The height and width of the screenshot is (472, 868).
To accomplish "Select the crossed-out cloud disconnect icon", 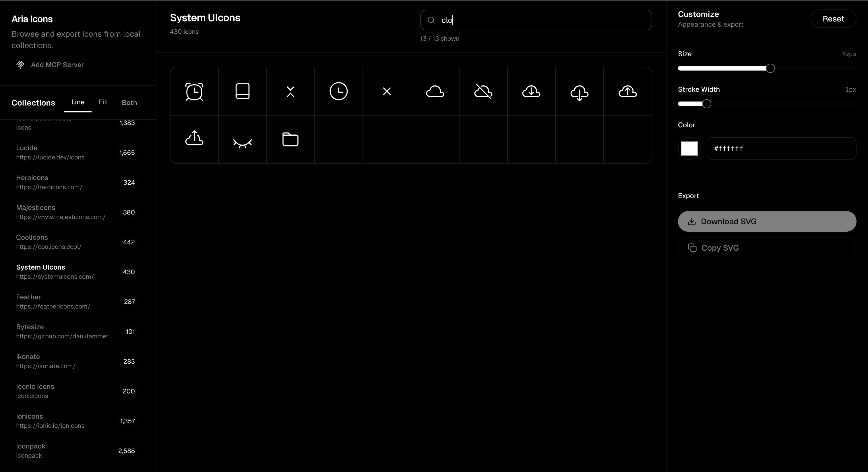I will 483,91.
